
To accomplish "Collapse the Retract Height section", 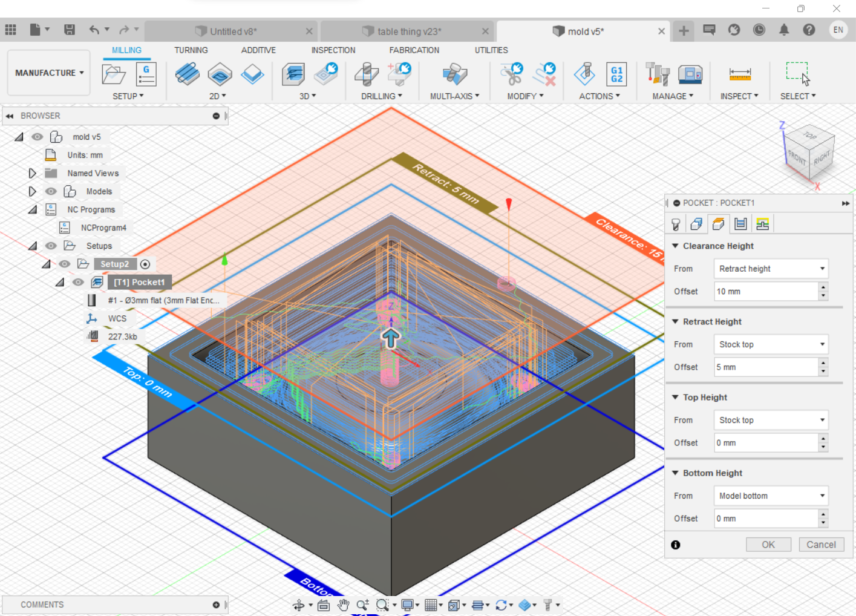I will pyautogui.click(x=675, y=321).
